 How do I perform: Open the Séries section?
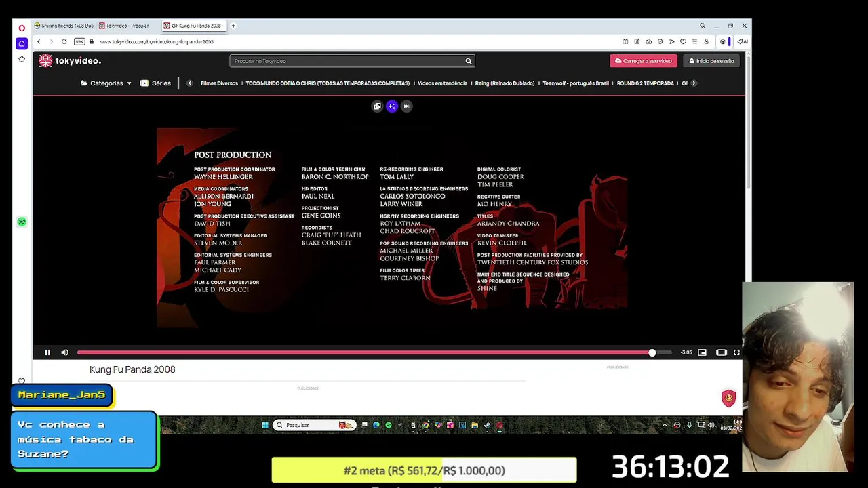point(155,83)
